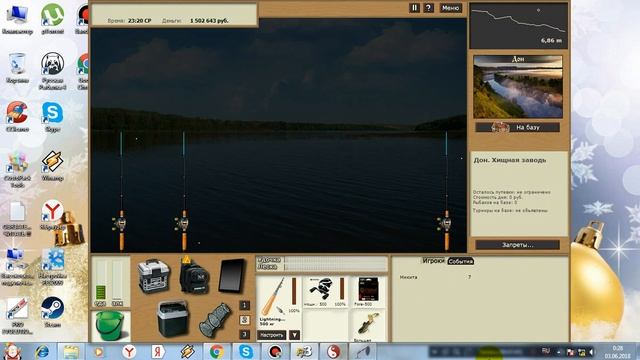This screenshot has height=360, width=640.
Task: Select tackle slot number 1
Action: pyautogui.click(x=244, y=305)
